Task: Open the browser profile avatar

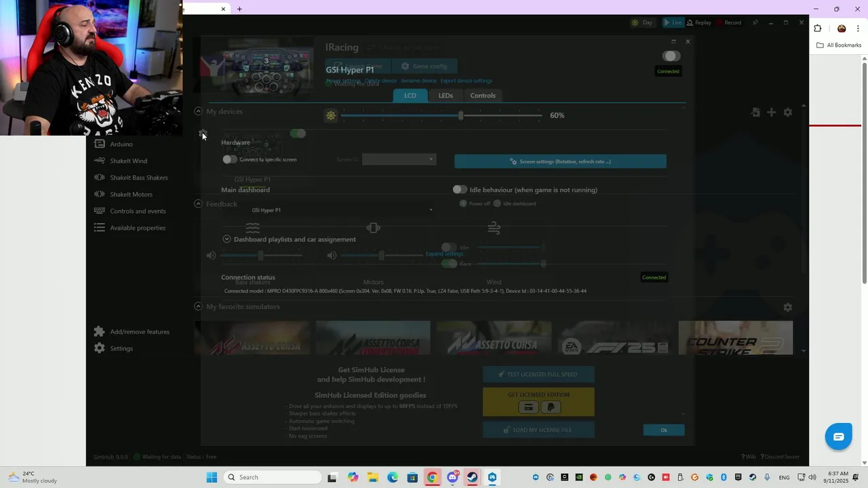Action: [842, 28]
